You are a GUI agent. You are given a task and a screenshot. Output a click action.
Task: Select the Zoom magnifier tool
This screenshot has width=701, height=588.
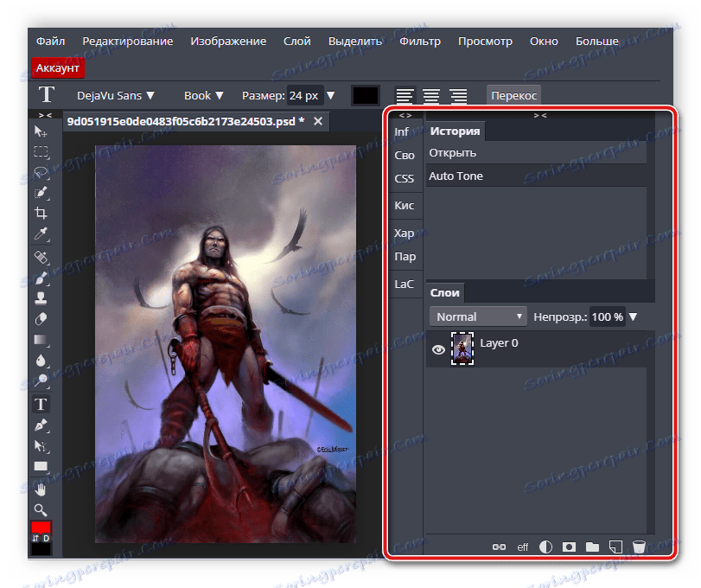coord(41,510)
